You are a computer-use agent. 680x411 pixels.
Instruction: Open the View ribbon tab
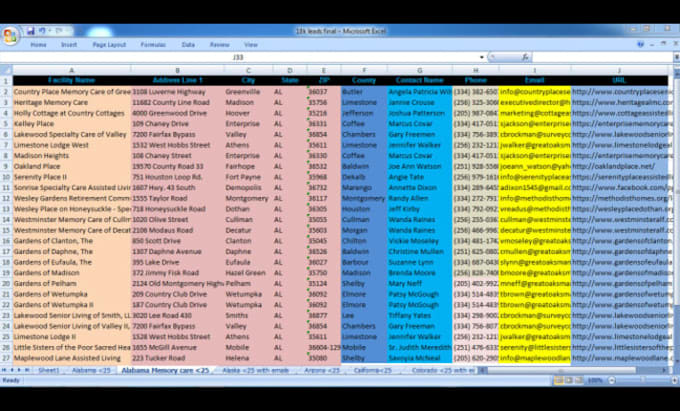pos(251,45)
